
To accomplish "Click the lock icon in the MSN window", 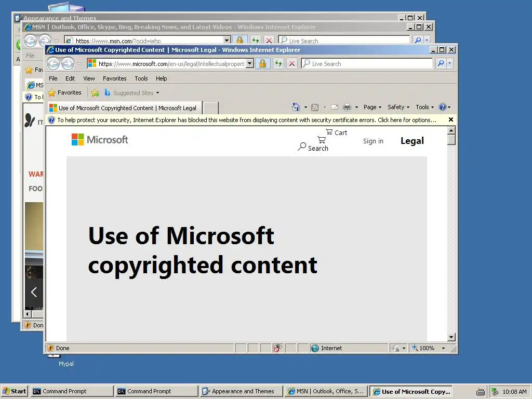I will point(240,40).
